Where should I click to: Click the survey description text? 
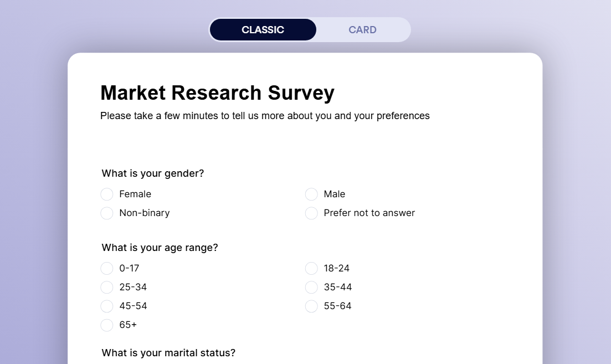click(x=265, y=116)
